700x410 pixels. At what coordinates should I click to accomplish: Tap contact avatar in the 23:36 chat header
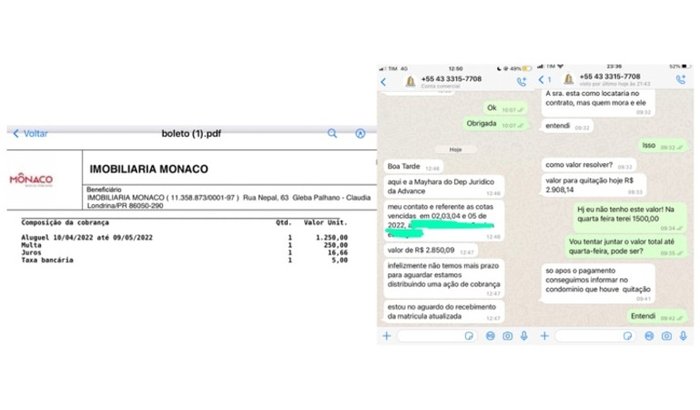[x=566, y=79]
